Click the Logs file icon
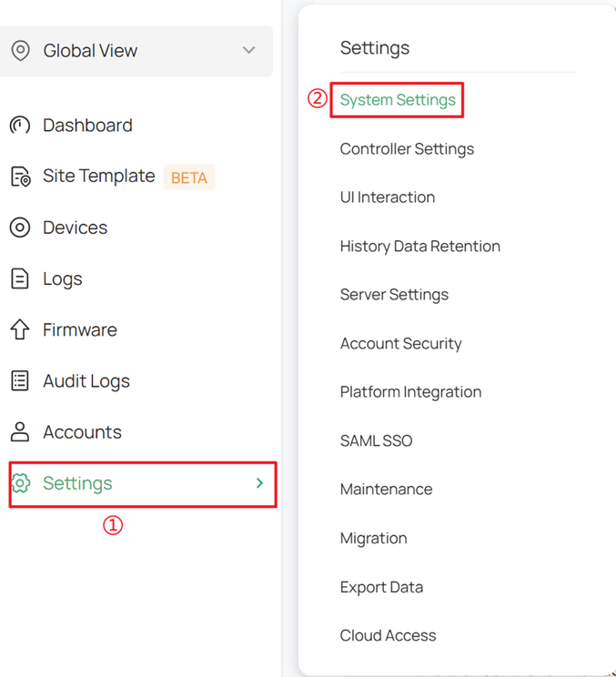 (x=20, y=278)
